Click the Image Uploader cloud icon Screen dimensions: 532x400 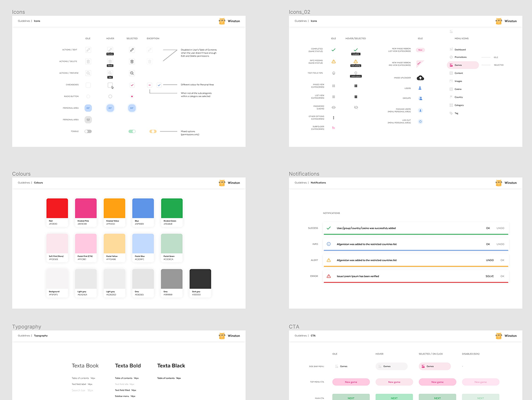click(420, 77)
